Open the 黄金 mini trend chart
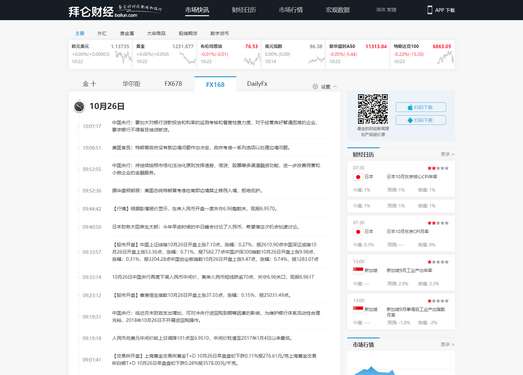Image resolution: width=523 pixels, height=375 pixels. coord(188,57)
